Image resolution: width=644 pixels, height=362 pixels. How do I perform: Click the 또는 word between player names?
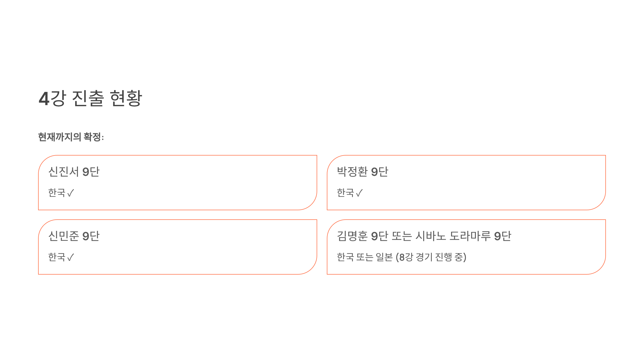tap(402, 236)
